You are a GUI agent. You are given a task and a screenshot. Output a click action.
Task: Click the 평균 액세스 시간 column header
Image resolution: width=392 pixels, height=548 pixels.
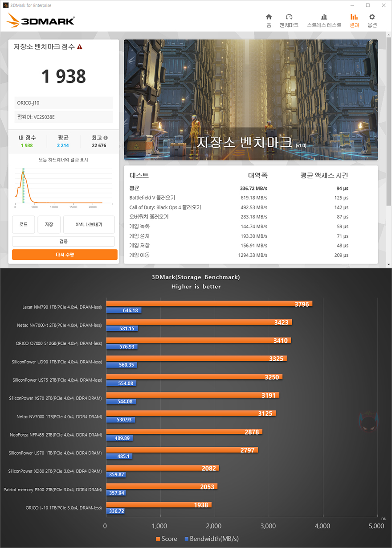pos(325,176)
